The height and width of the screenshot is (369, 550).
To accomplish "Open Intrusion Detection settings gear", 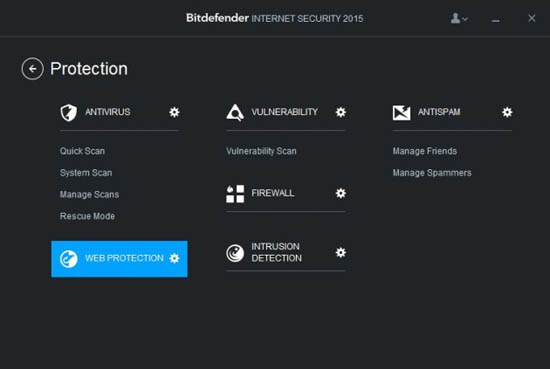I will [341, 253].
